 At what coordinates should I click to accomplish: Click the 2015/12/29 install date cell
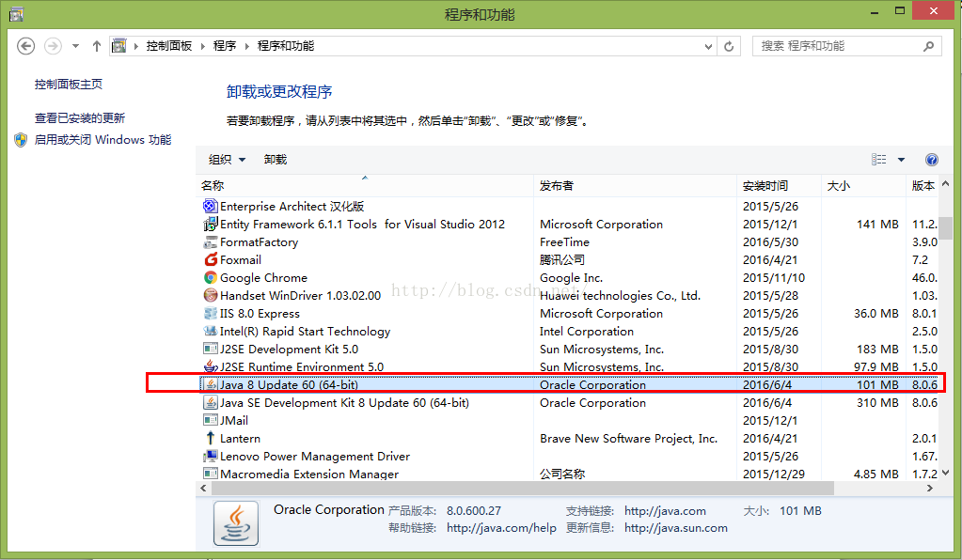774,474
